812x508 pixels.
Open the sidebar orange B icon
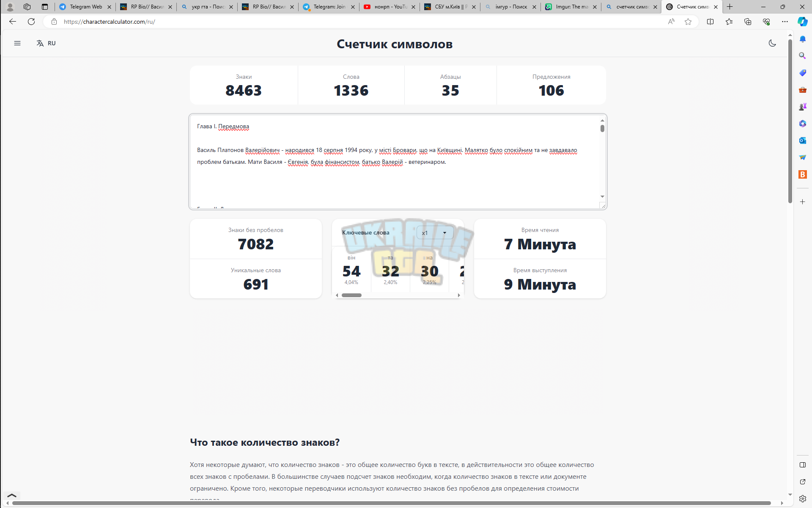pos(802,174)
